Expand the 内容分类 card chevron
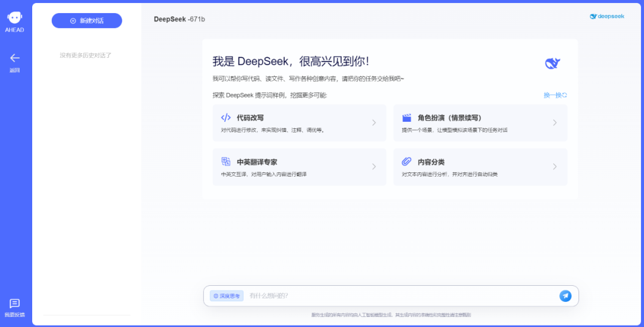This screenshot has height=327, width=644. (555, 166)
